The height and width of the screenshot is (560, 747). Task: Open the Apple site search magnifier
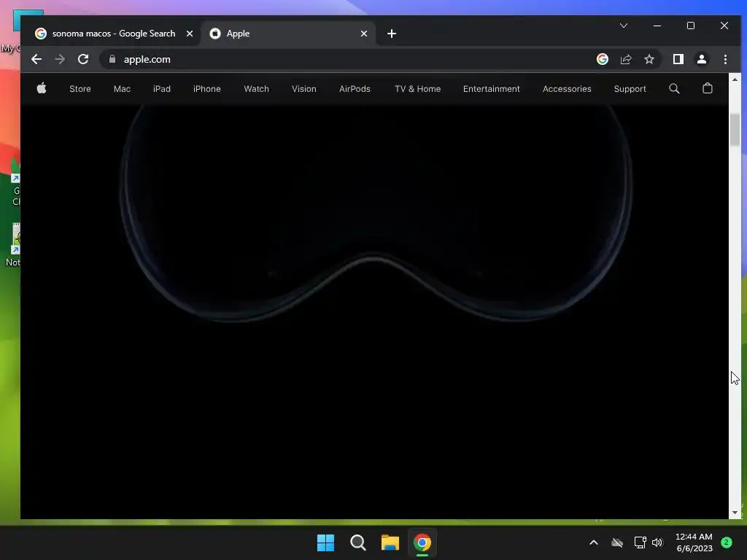point(674,88)
